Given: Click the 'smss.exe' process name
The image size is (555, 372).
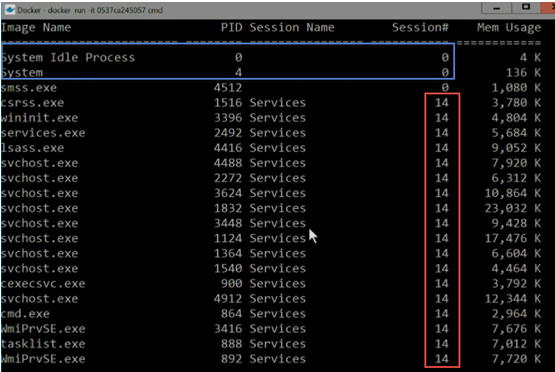Looking at the screenshot, I should (29, 87).
